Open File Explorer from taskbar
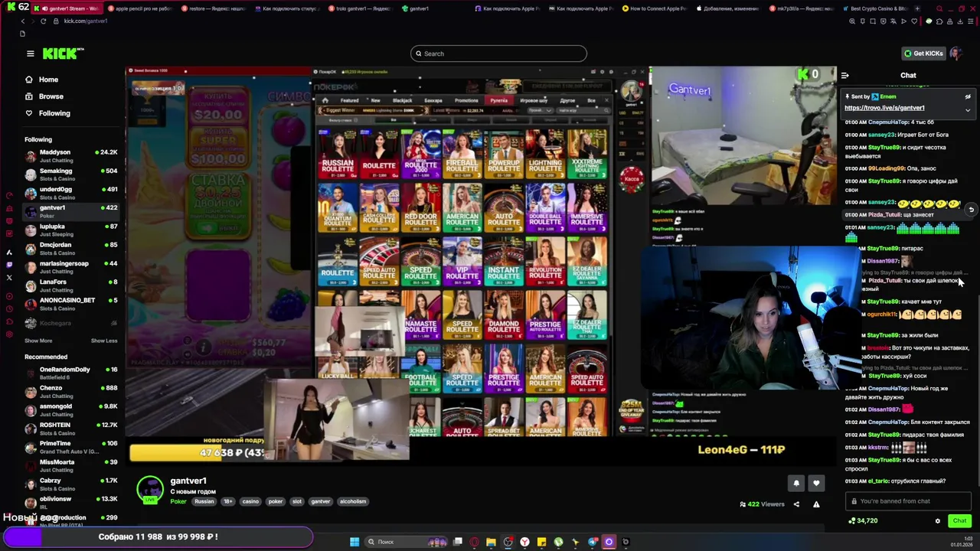Screen dimensions: 980x551 (491, 542)
